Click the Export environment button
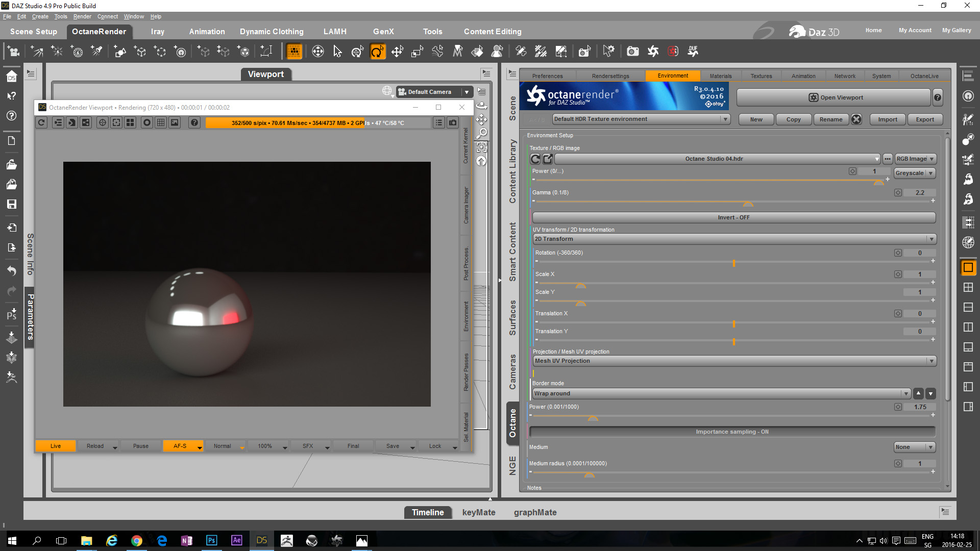Viewport: 980px width, 551px height. (x=924, y=119)
